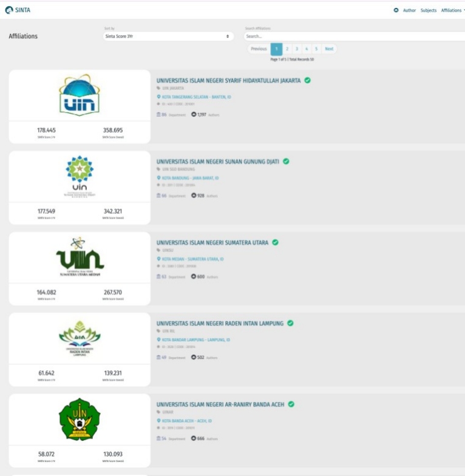Click the UIN Jakarta logo thumbnail
The image size is (465, 476).
click(79, 95)
